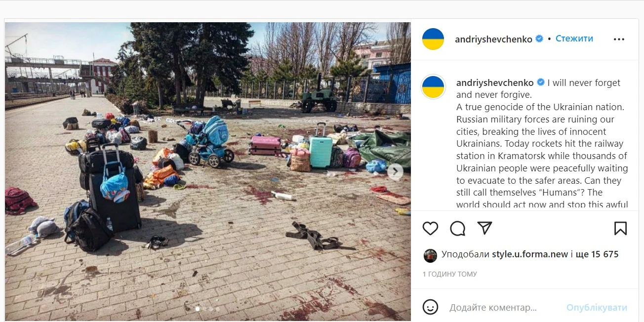This screenshot has height=322, width=644.
Task: Click Стежити to follow the account
Action: tap(574, 39)
